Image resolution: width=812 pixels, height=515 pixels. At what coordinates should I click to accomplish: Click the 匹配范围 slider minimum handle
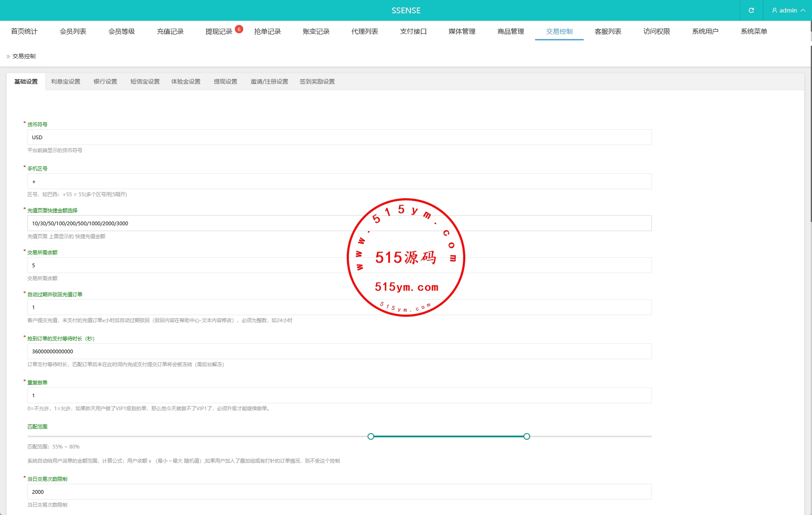[371, 436]
